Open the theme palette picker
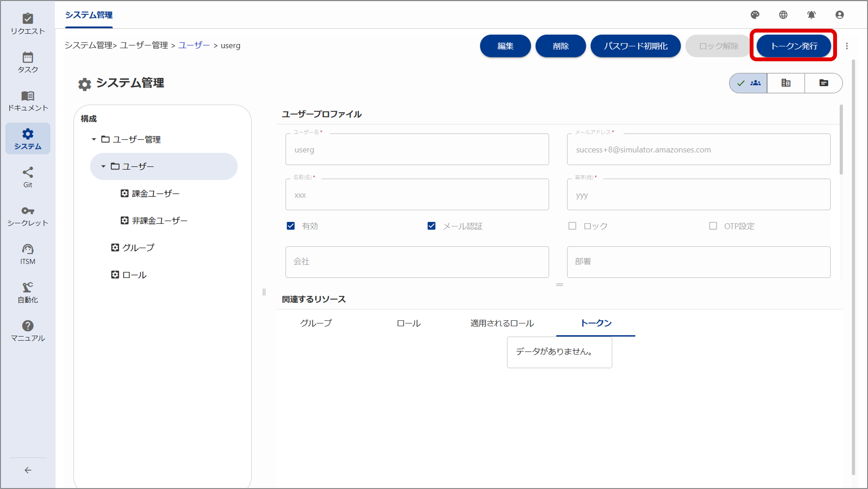 point(755,15)
